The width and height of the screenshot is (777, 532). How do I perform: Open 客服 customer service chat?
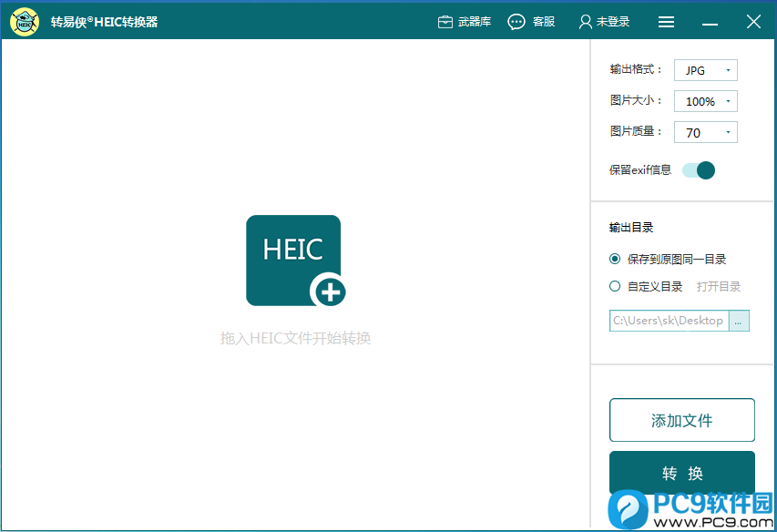[531, 22]
